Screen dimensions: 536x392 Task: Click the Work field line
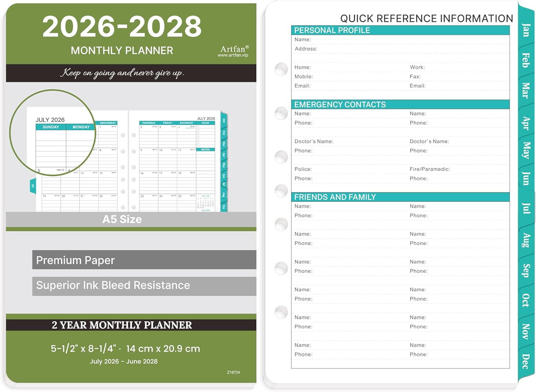[459, 67]
